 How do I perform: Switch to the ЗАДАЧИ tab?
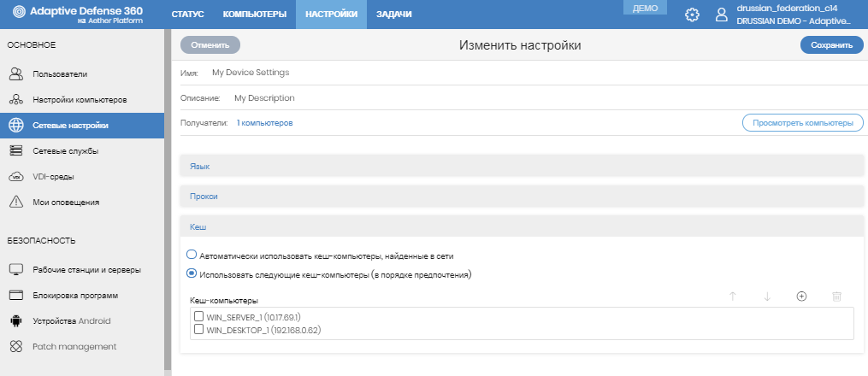(x=394, y=15)
